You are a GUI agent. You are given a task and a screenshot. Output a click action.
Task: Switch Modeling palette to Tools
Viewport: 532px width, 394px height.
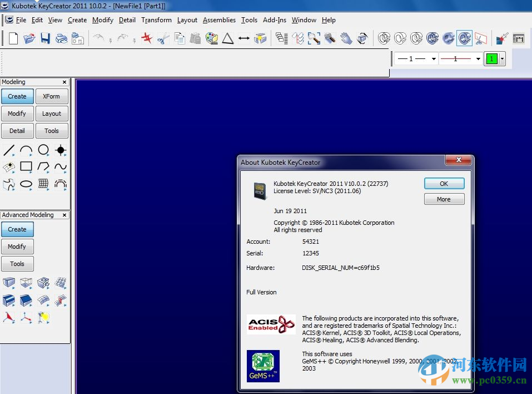click(x=52, y=131)
